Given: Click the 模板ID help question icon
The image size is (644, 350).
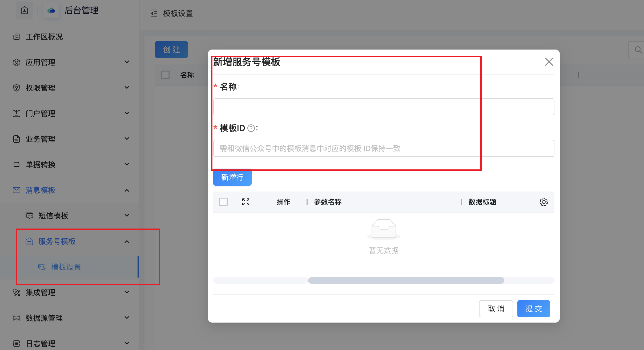Looking at the screenshot, I should click(x=251, y=128).
